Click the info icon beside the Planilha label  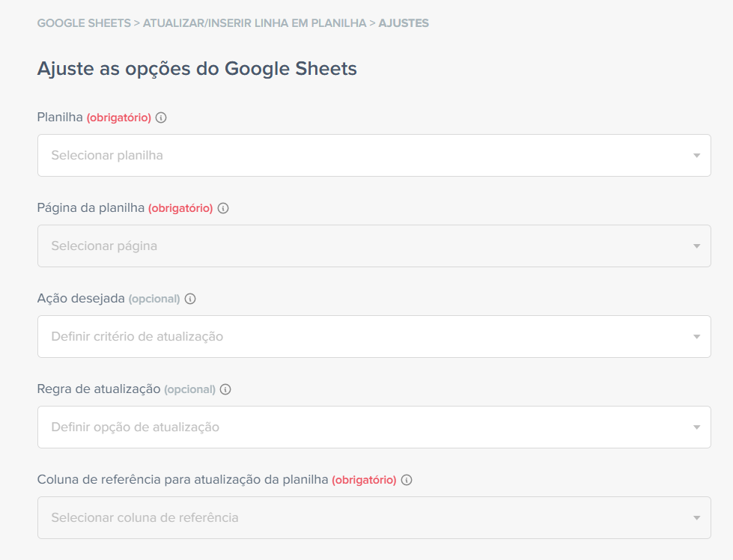(x=161, y=118)
